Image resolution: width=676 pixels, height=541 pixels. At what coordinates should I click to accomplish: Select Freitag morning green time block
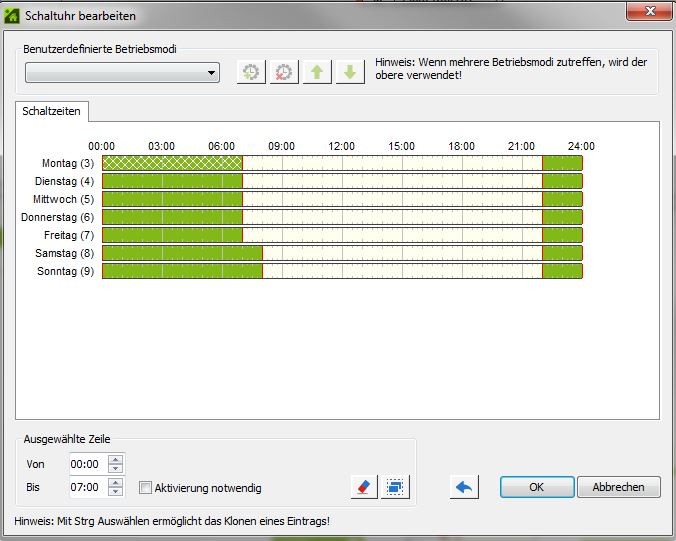coord(172,235)
